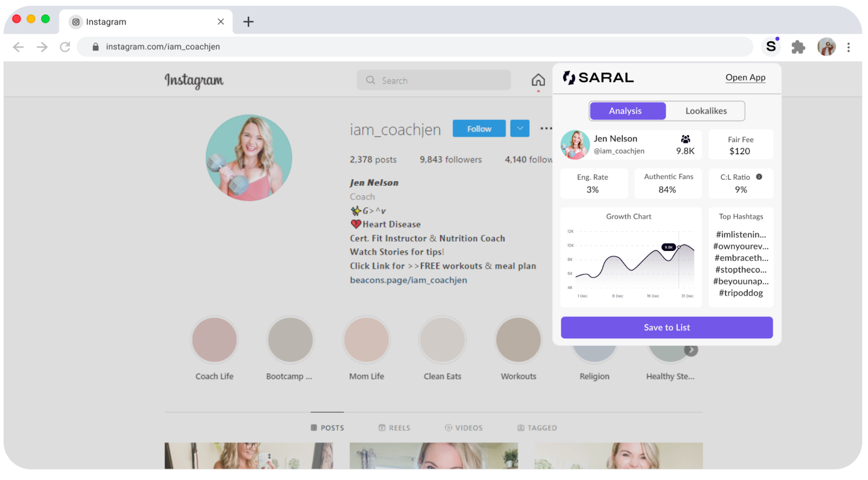Screen dimensions: 868x480
Task: Click the large profile picture
Action: point(249,158)
